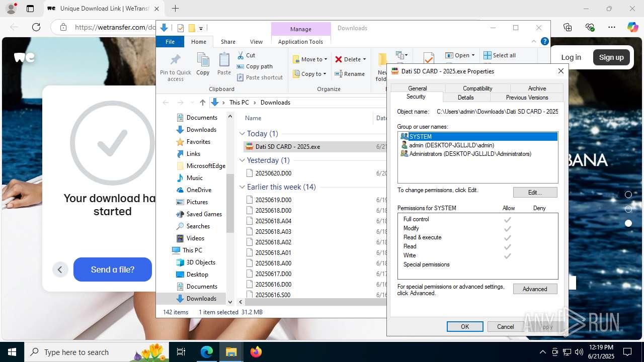
Task: Open Edge Collections icon
Action: pos(568,27)
